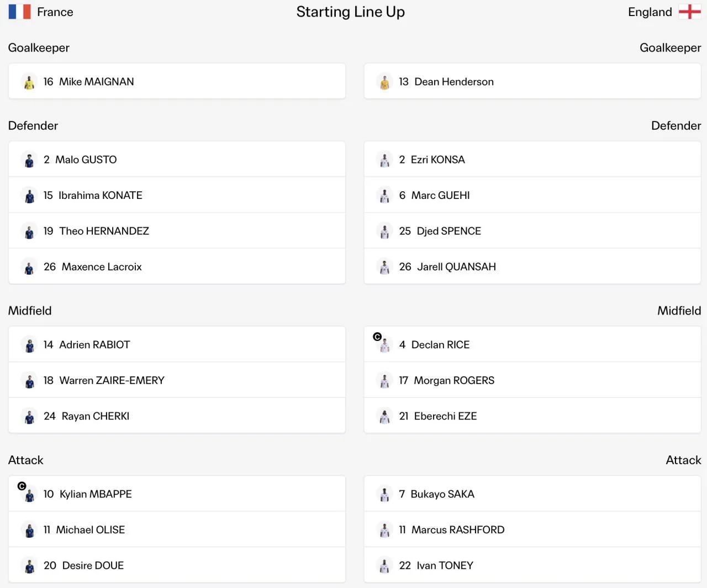Click Mike Maignan's goalkeeper avatar icon
This screenshot has width=707, height=588.
click(x=29, y=82)
